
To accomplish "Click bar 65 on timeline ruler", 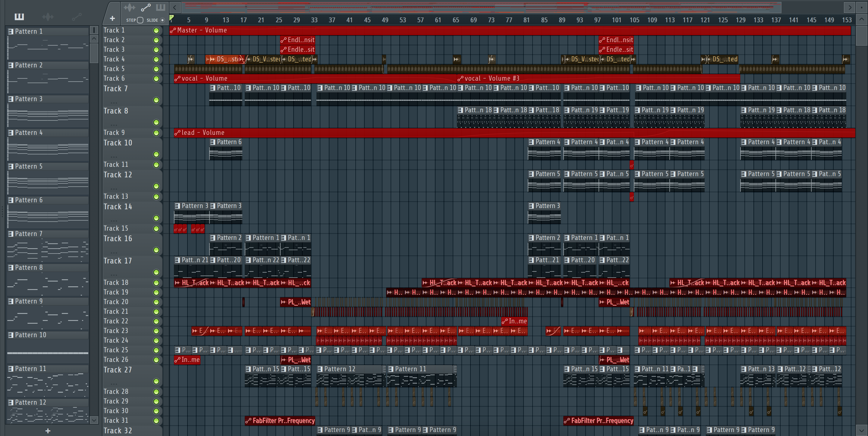I will pos(456,20).
